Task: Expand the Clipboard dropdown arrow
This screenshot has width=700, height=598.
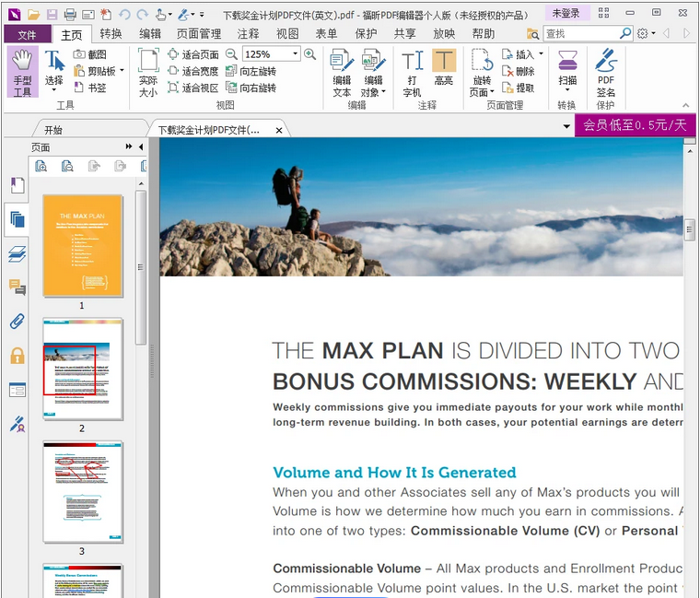Action: 122,71
